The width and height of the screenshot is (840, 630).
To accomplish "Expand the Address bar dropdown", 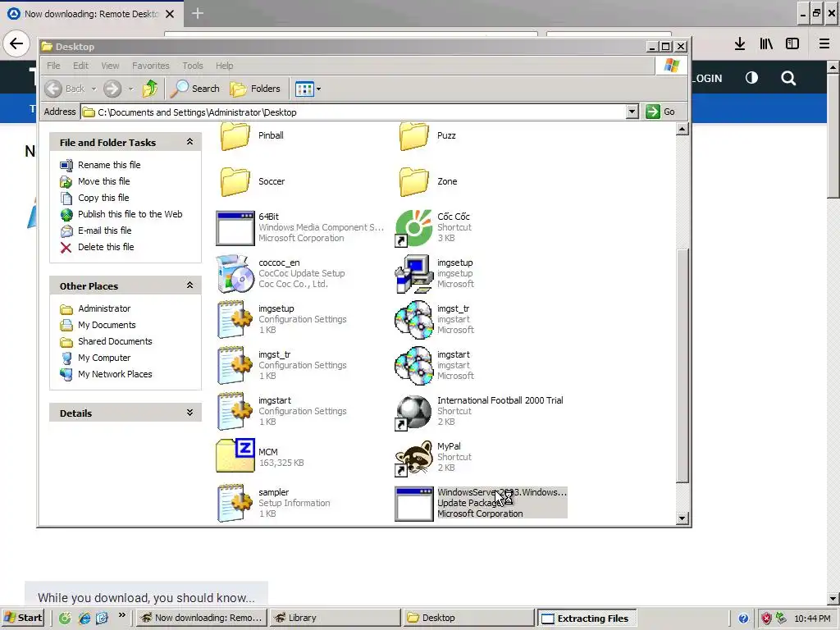I will click(x=632, y=112).
